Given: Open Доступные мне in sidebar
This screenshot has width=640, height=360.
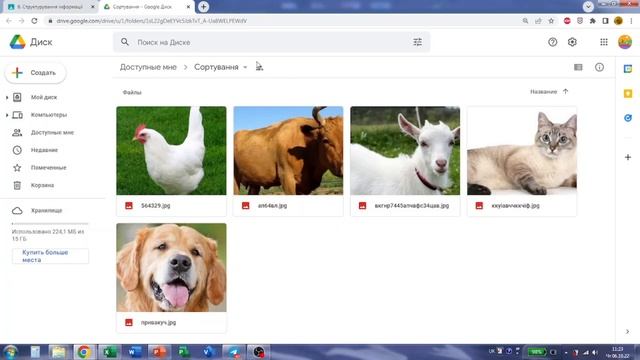Looking at the screenshot, I should (52, 132).
